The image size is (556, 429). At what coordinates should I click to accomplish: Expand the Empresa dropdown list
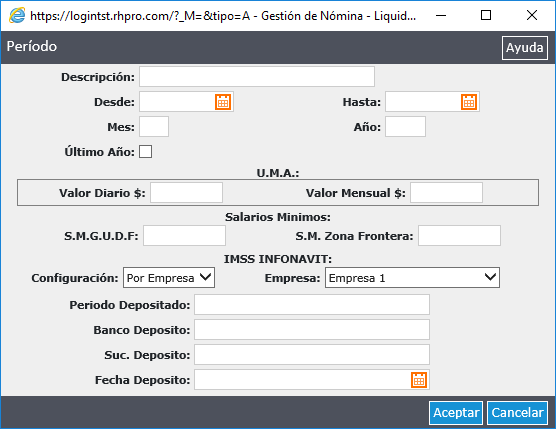(x=412, y=278)
